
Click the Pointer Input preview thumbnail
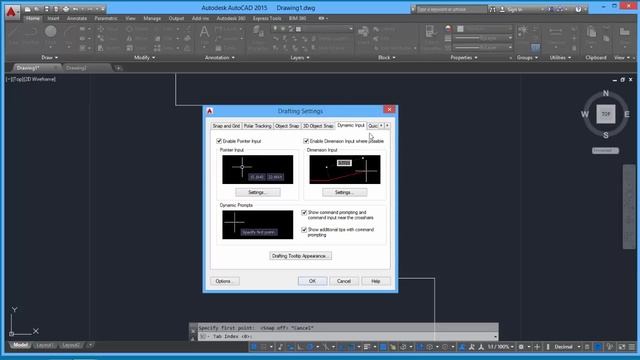point(258,169)
